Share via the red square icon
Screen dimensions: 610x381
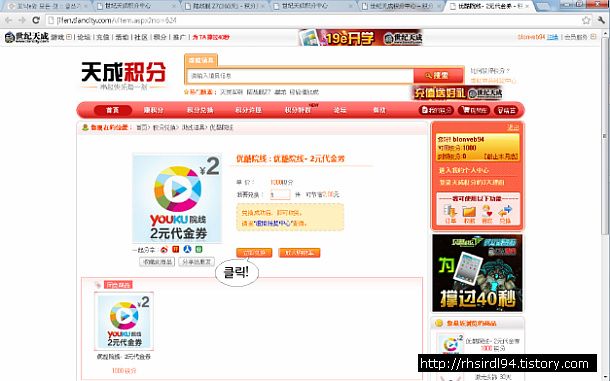point(175,249)
